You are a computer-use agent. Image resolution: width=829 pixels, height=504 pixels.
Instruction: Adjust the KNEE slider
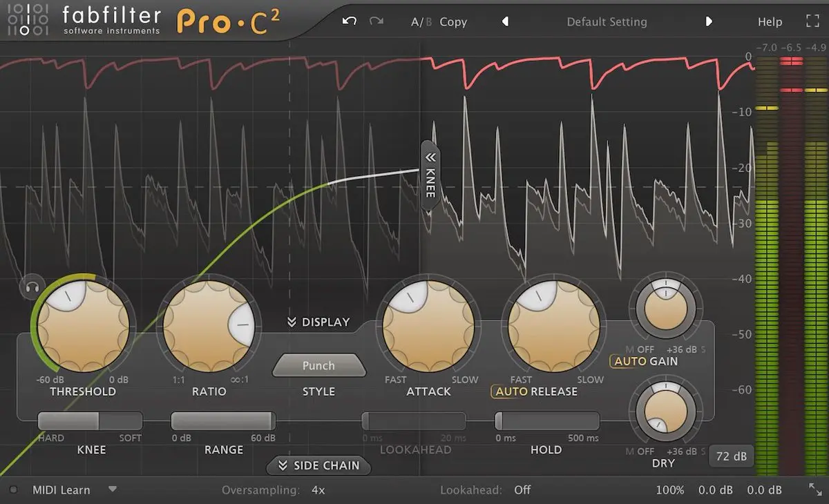coord(90,421)
